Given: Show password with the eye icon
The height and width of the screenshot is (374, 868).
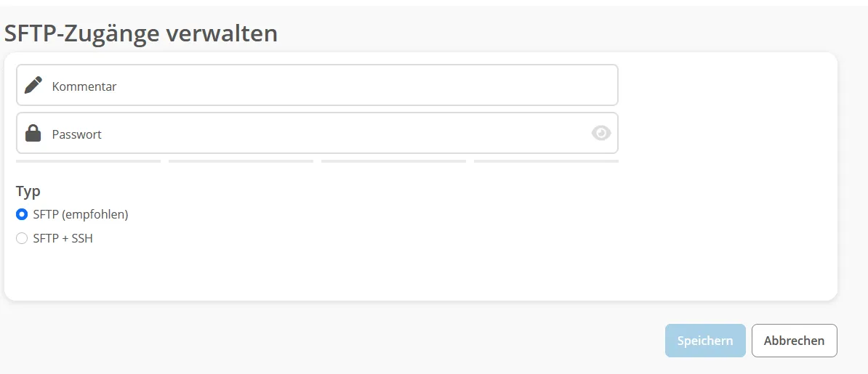Looking at the screenshot, I should [600, 134].
